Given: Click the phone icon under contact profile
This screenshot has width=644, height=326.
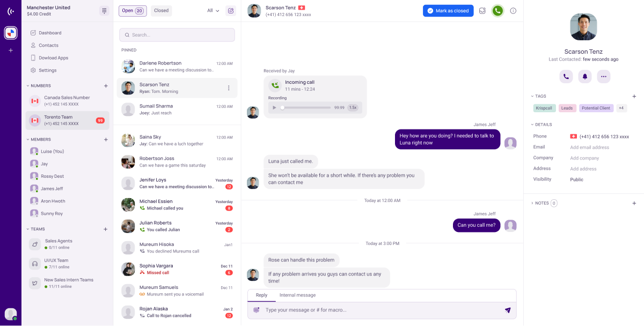Looking at the screenshot, I should coord(566,76).
